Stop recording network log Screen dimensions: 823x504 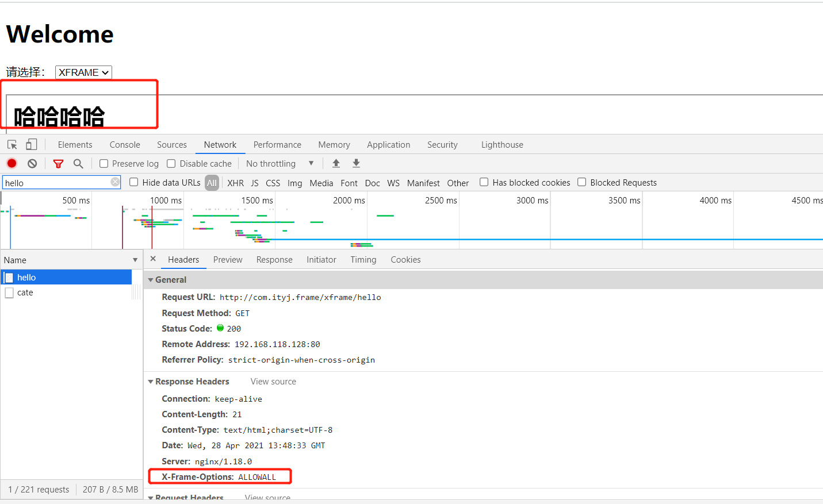click(x=12, y=163)
